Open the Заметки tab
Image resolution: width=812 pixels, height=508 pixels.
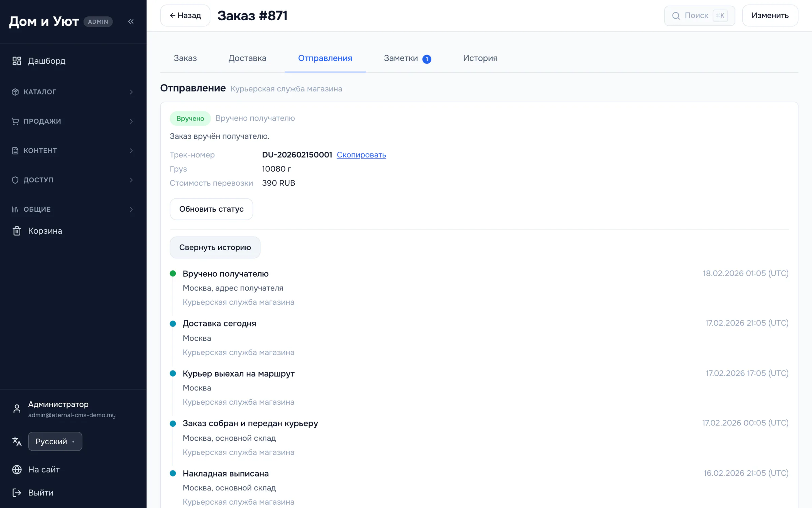coord(407,58)
